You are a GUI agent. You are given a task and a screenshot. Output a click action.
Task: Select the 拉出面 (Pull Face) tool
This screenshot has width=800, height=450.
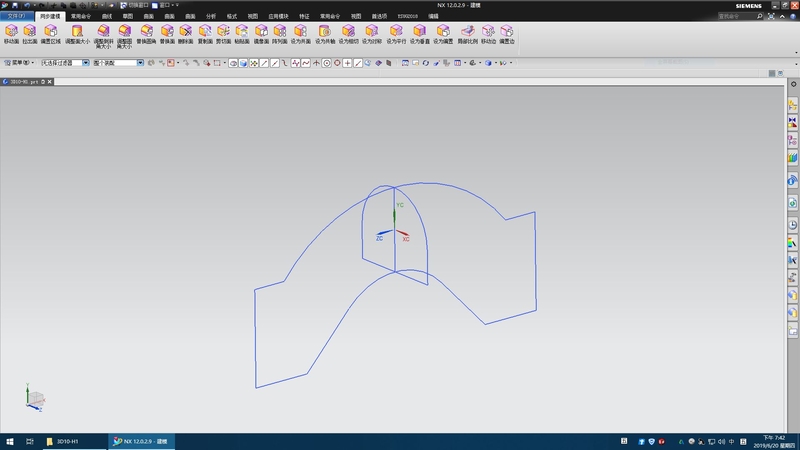(x=30, y=33)
